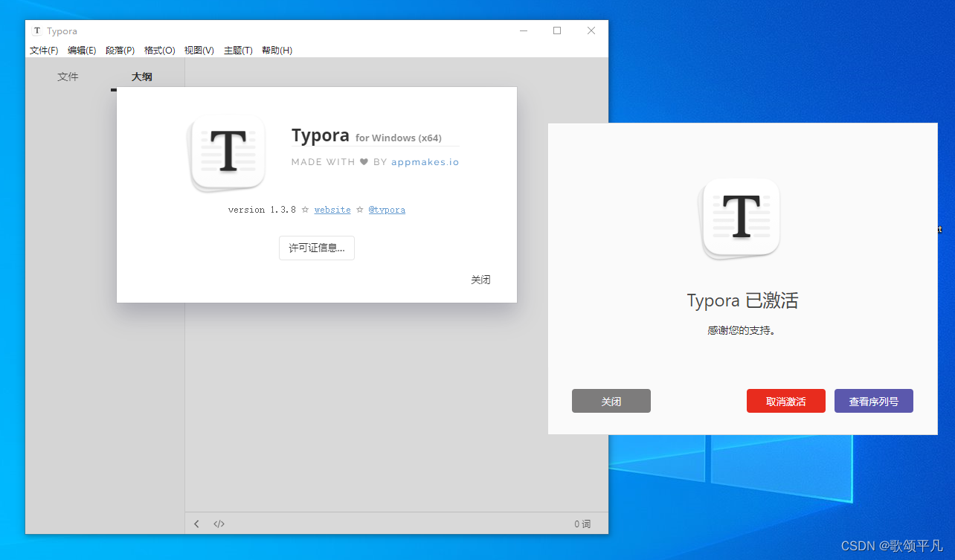Click the 感谢您的支持。 message
Image resolution: width=955 pixels, height=560 pixels.
pyautogui.click(x=742, y=330)
